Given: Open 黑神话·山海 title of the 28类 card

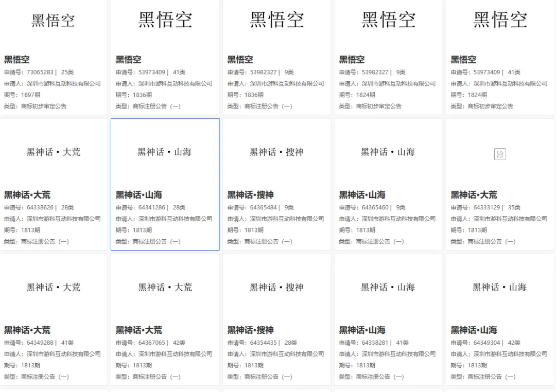Looking at the screenshot, I should tap(139, 195).
